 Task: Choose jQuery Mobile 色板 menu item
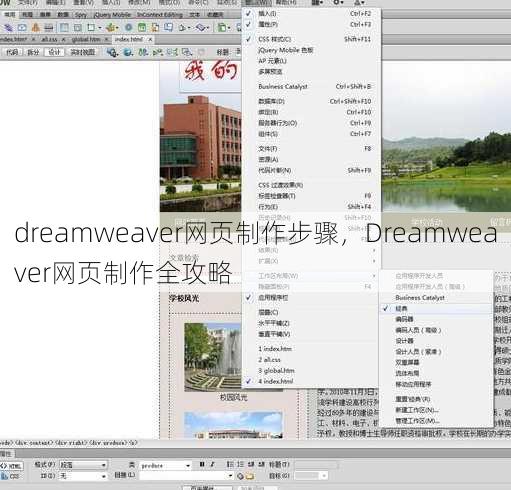point(311,50)
